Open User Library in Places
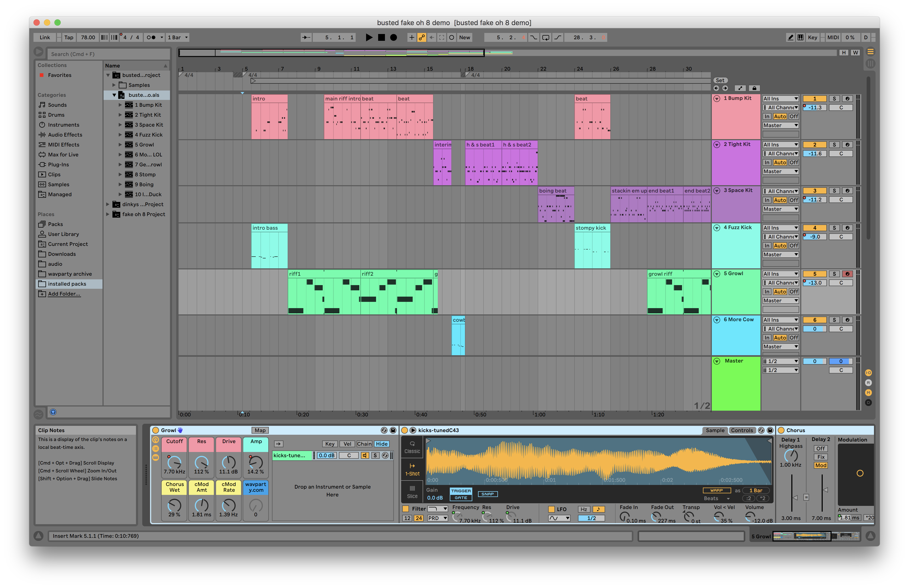Viewport: 909px width, 588px height. tap(63, 234)
